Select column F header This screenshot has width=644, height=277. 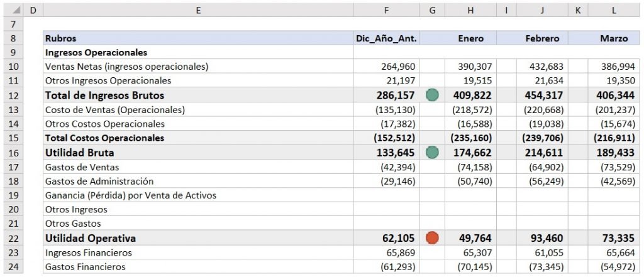(387, 11)
